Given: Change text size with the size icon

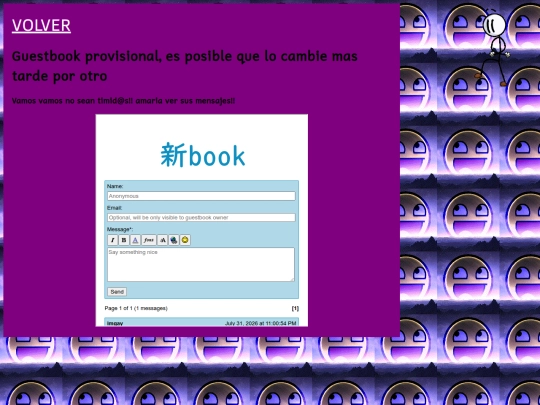Looking at the screenshot, I should tap(163, 240).
